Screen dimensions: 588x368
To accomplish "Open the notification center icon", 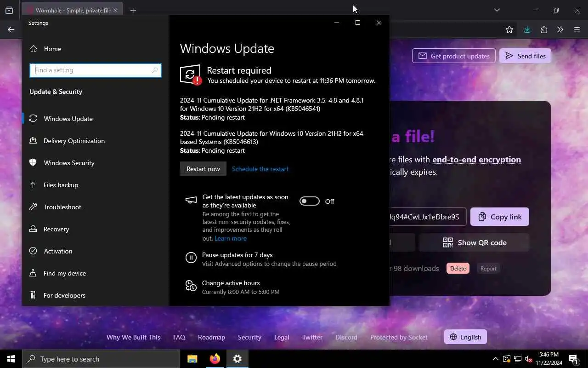I will (573, 359).
